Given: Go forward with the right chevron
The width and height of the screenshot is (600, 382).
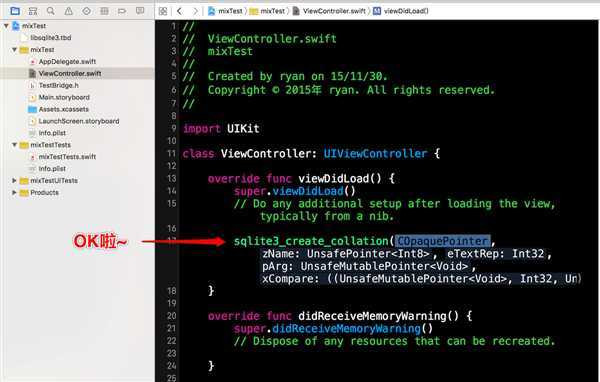Looking at the screenshot, I should click(x=195, y=11).
